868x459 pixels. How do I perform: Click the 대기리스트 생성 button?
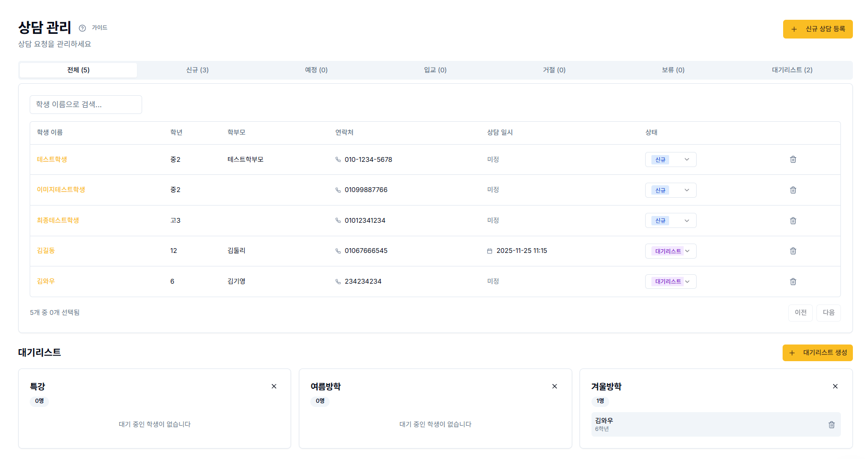pyautogui.click(x=817, y=353)
